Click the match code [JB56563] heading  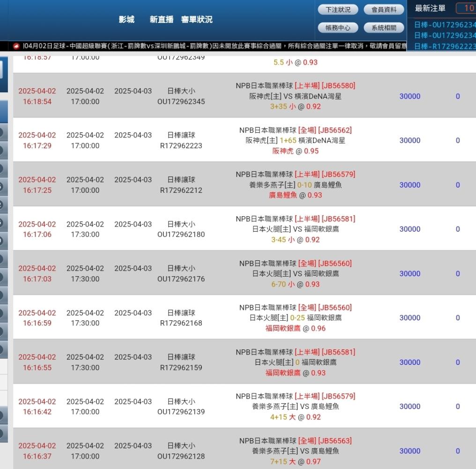tap(335, 441)
